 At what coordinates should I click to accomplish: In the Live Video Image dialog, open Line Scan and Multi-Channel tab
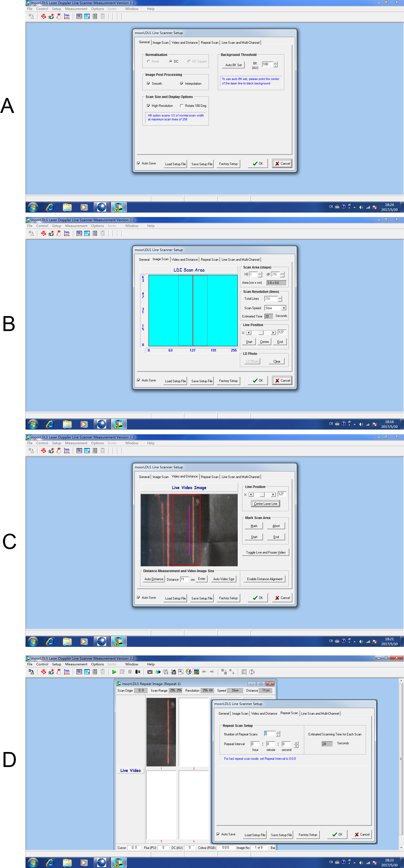pos(241,477)
